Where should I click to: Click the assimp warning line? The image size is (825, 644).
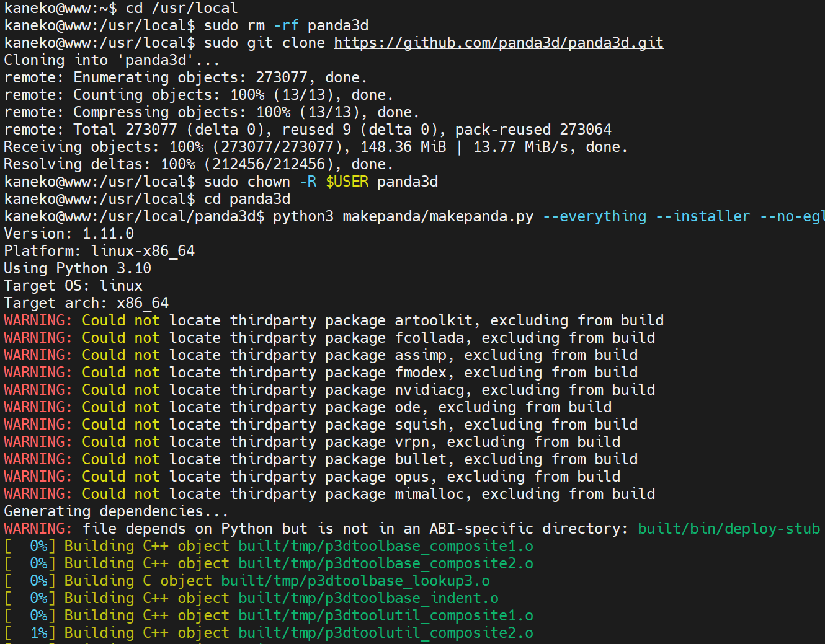[x=321, y=355]
